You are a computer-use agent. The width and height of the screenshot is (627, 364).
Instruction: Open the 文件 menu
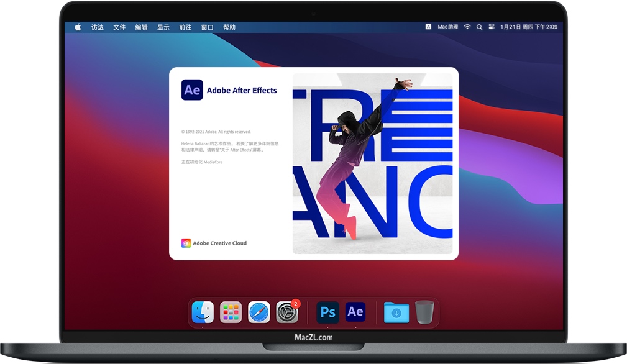119,27
